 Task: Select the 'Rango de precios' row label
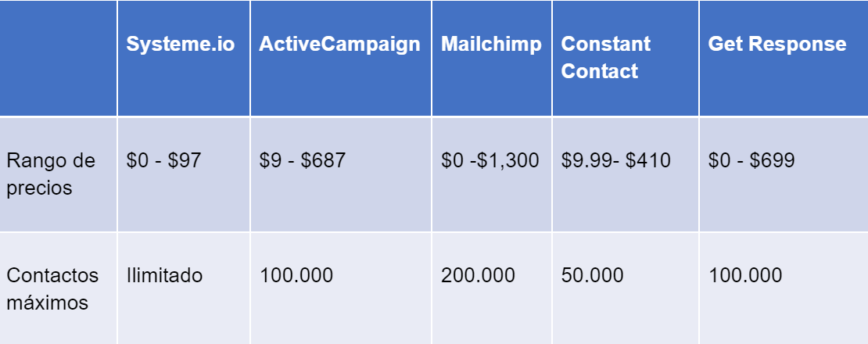click(x=51, y=174)
